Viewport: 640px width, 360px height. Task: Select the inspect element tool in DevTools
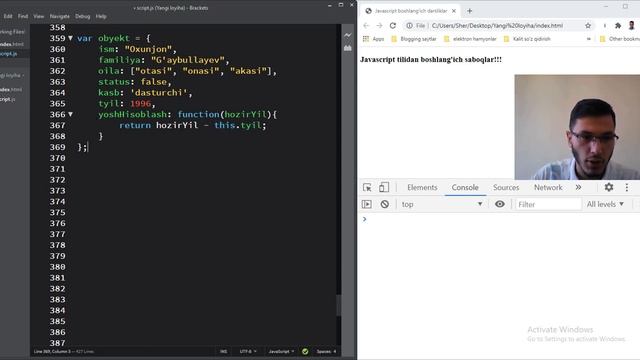[367, 187]
